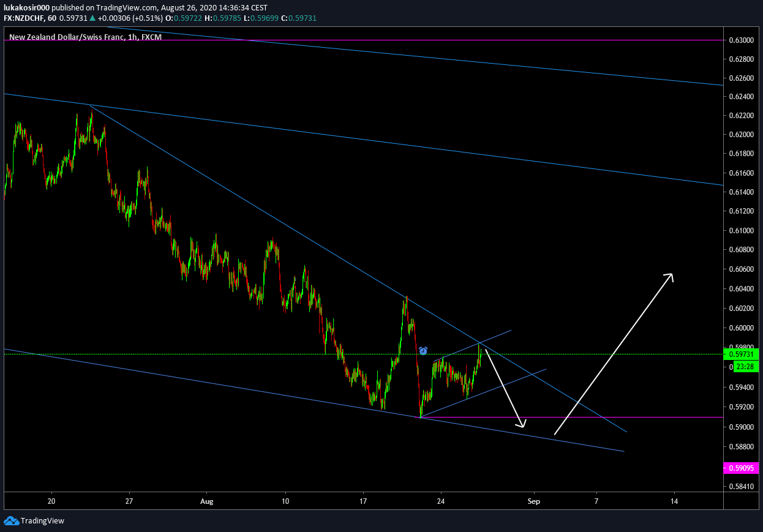Click the 0.59000 price axis label
The width and height of the screenshot is (763, 532).
click(x=741, y=427)
